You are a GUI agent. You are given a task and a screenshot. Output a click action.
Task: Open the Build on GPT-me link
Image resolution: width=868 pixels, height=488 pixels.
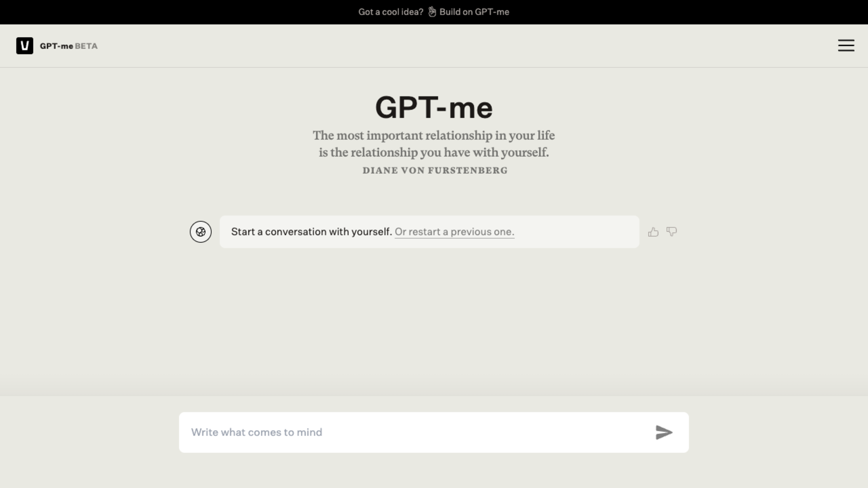[474, 12]
